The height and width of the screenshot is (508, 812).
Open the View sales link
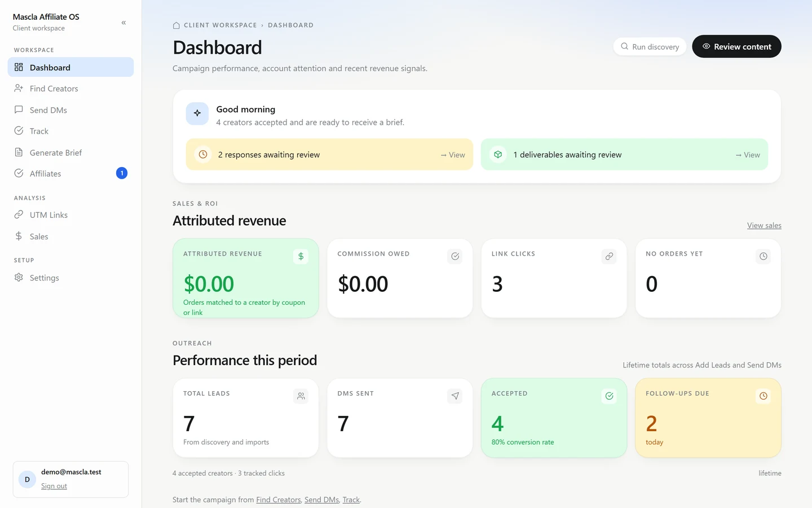point(764,225)
